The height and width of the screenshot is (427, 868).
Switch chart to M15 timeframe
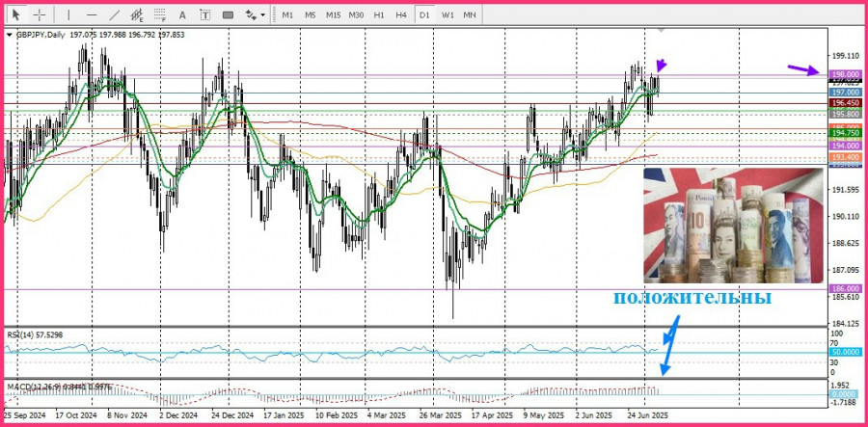tap(333, 14)
